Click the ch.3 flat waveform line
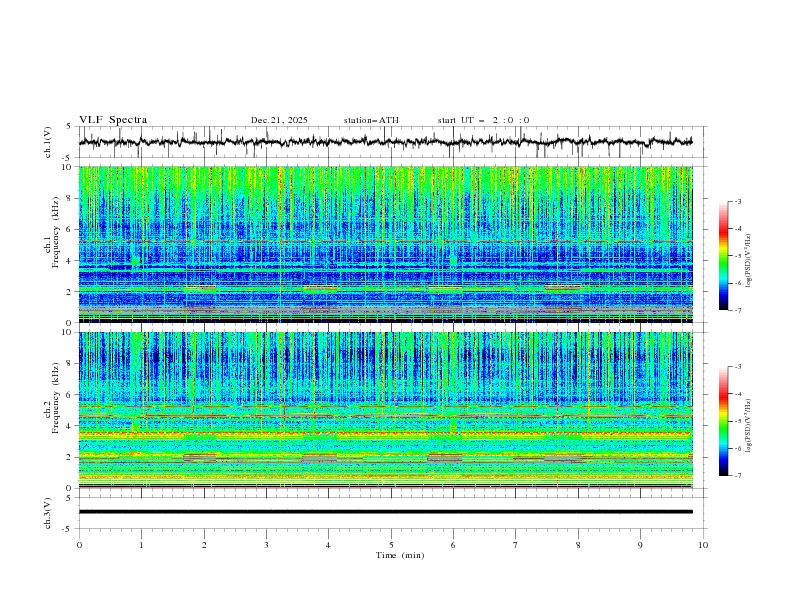This screenshot has height=612, width=792. (385, 512)
